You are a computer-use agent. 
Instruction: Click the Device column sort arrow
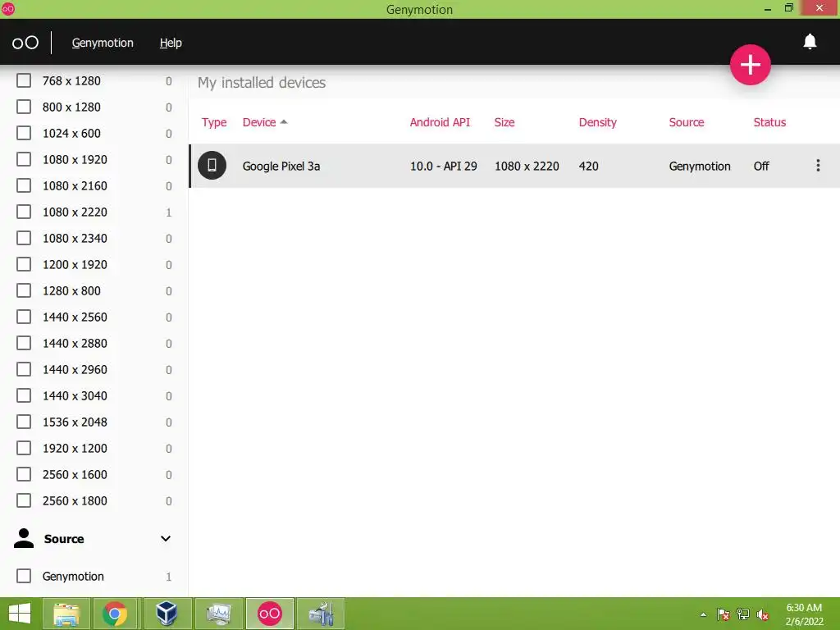[284, 122]
